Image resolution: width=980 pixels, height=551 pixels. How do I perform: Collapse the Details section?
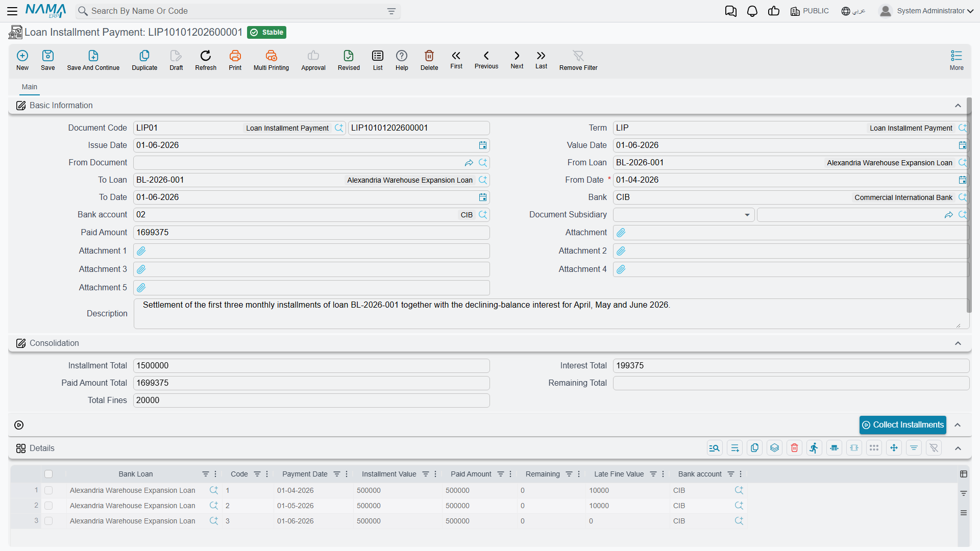coord(958,448)
